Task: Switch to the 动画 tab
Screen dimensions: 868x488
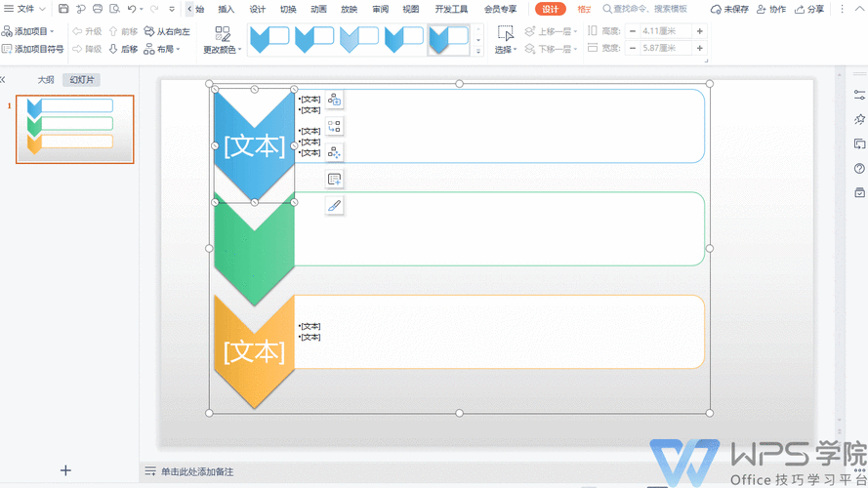Action: click(x=318, y=10)
